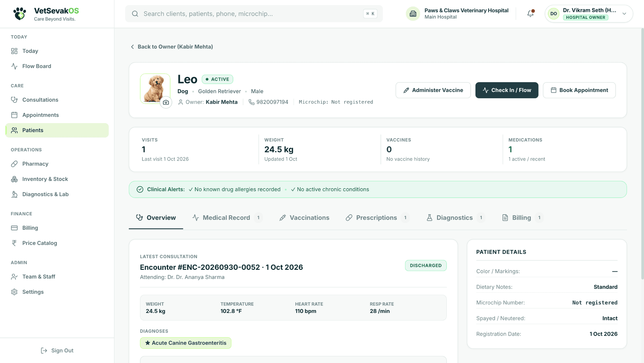Image resolution: width=644 pixels, height=363 pixels.
Task: Click the Flow Board pulse icon
Action: pos(14,66)
